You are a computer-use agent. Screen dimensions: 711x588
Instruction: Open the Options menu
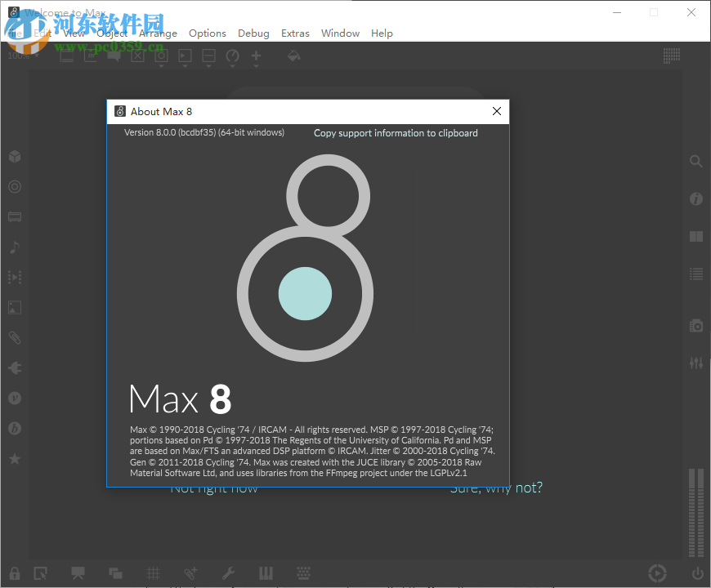pos(207,33)
